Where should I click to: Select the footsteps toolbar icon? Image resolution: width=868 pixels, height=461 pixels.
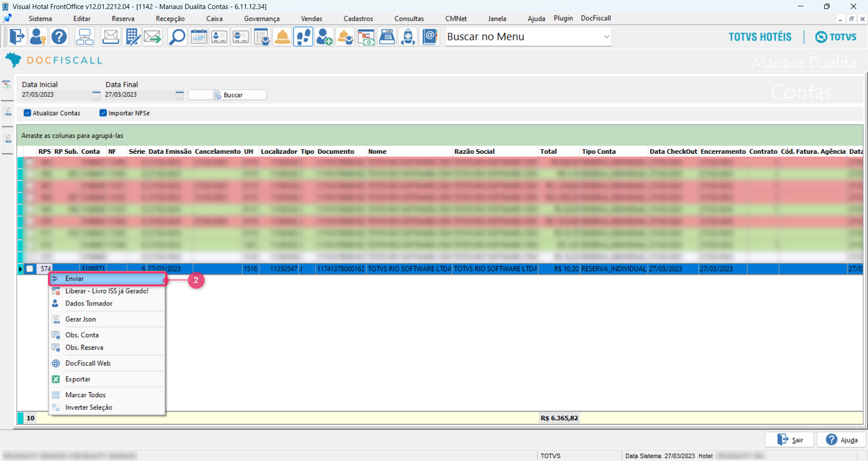click(x=303, y=37)
